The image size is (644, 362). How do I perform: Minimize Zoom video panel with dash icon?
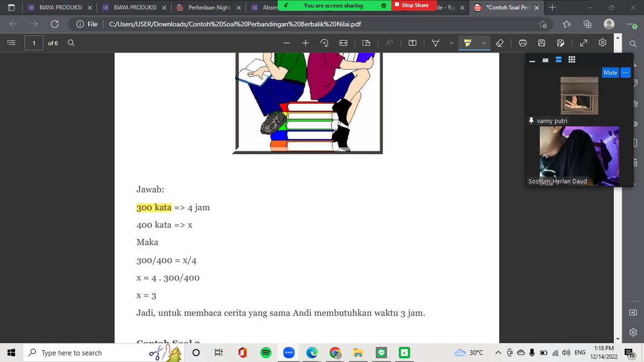pos(532,60)
